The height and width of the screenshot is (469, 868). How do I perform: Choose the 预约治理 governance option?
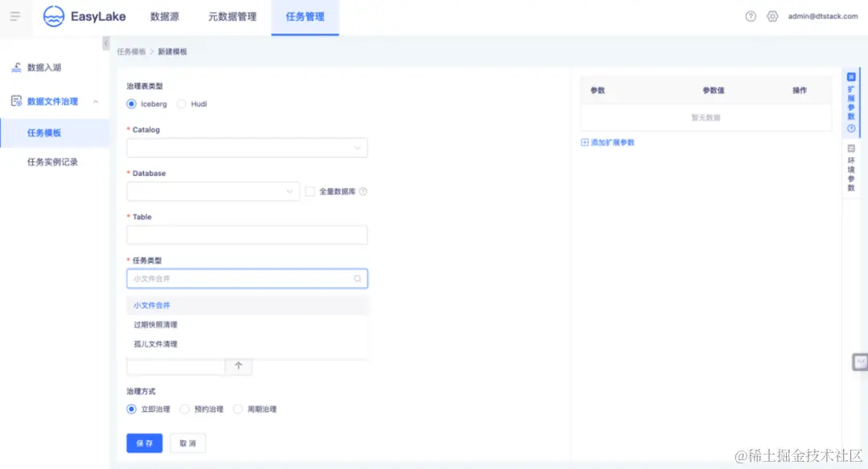pos(185,409)
